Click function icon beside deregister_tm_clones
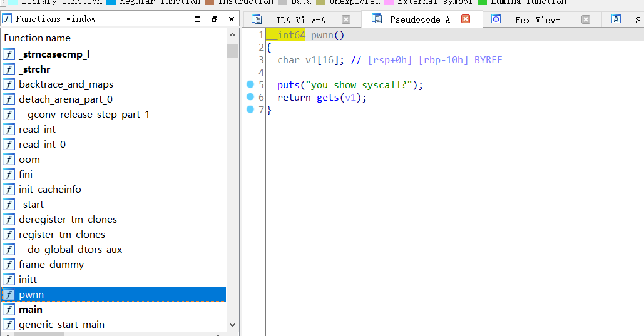644x336 pixels. click(9, 220)
